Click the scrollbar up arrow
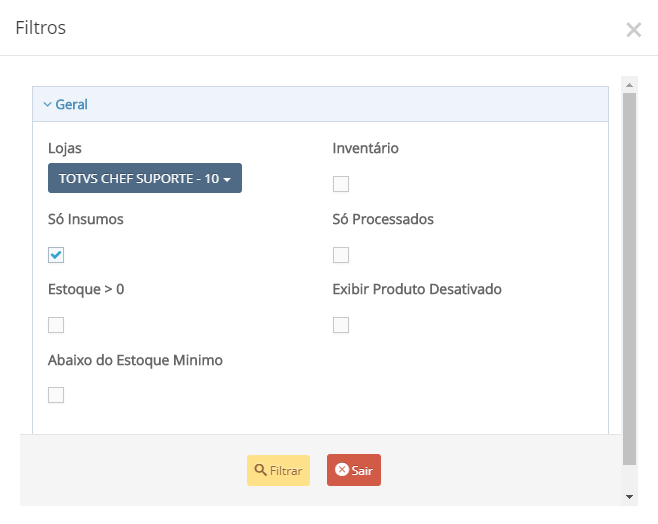This screenshot has height=524, width=658. click(629, 85)
